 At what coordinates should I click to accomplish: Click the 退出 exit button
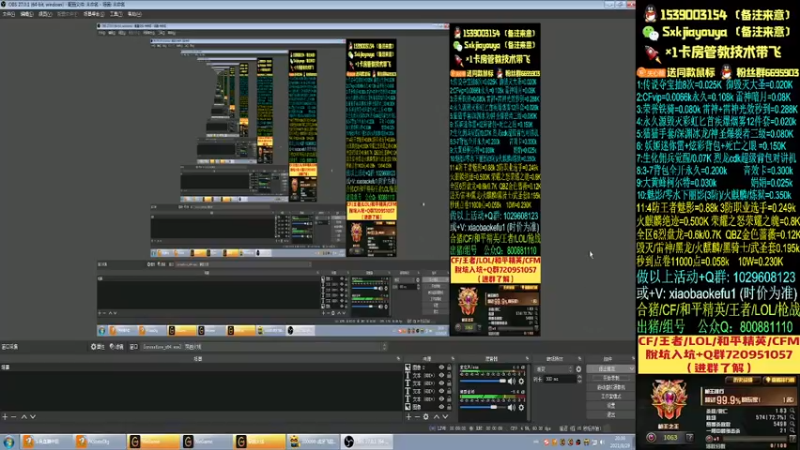coord(611,415)
